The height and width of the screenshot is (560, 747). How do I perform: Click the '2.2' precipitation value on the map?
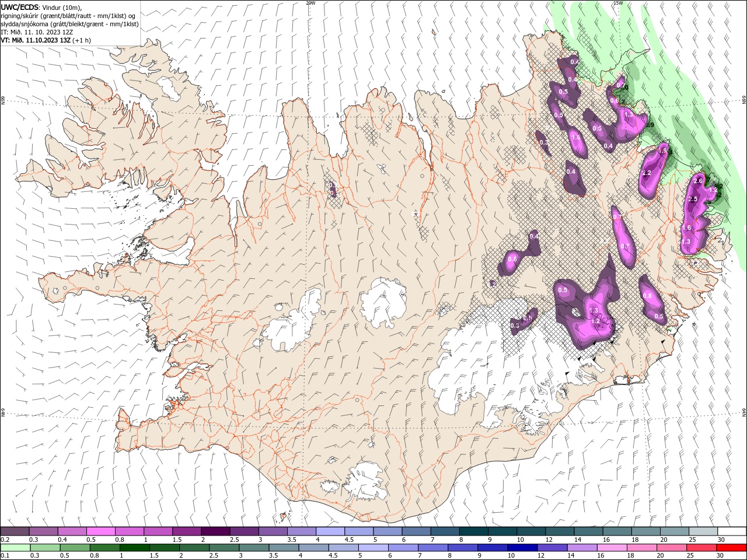click(647, 173)
